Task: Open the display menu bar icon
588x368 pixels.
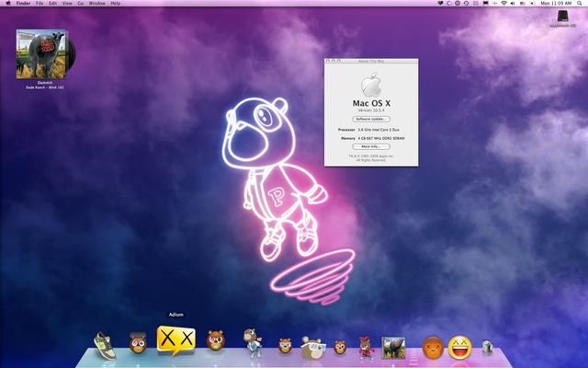Action: click(x=485, y=3)
